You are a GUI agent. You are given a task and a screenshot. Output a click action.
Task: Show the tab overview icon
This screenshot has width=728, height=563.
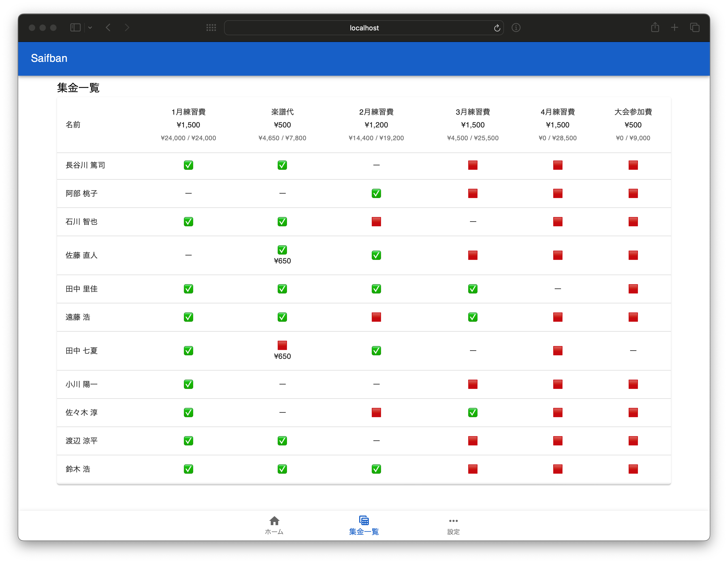[x=695, y=28]
